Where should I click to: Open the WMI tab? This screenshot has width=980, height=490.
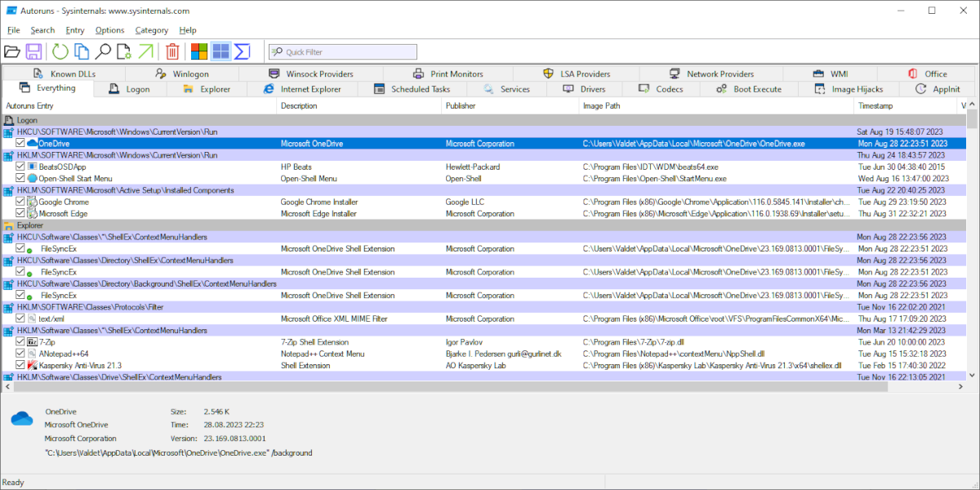[x=832, y=73]
